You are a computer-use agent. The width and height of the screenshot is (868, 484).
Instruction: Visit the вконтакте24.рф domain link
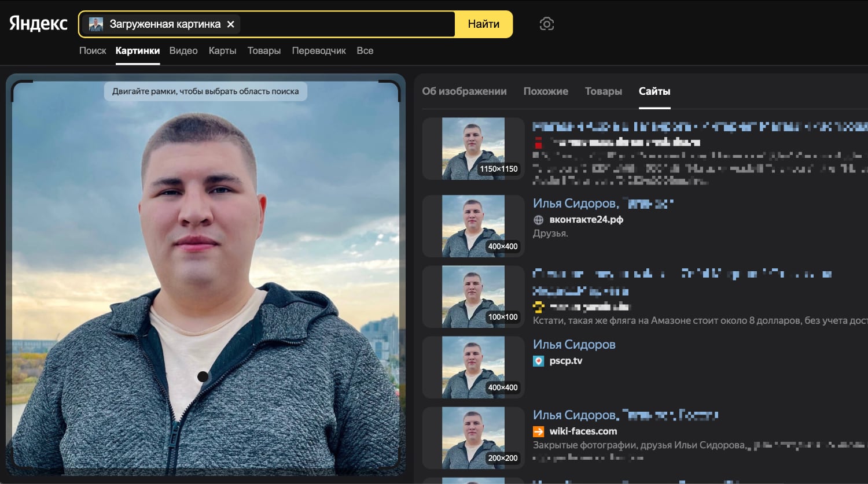pos(586,220)
